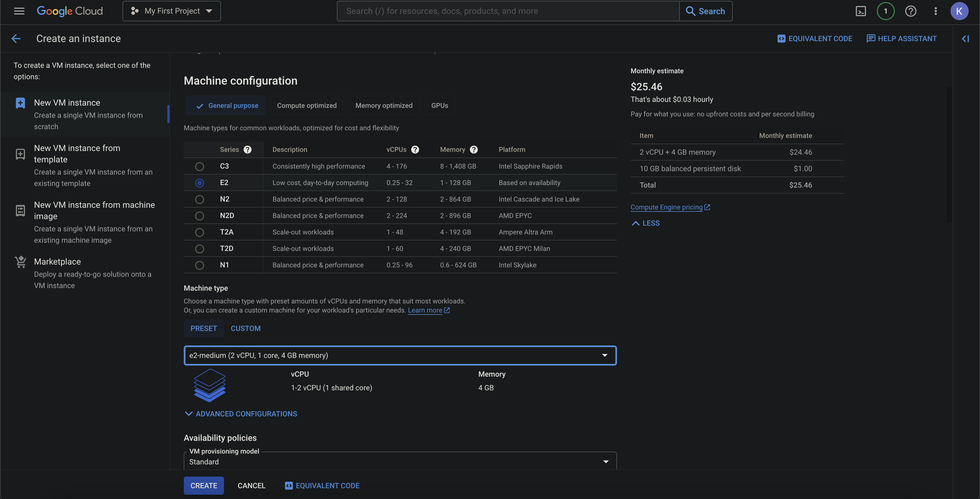Viewport: 980px width, 499px height.
Task: Open HELP ASSISTANT panel
Action: click(901, 39)
